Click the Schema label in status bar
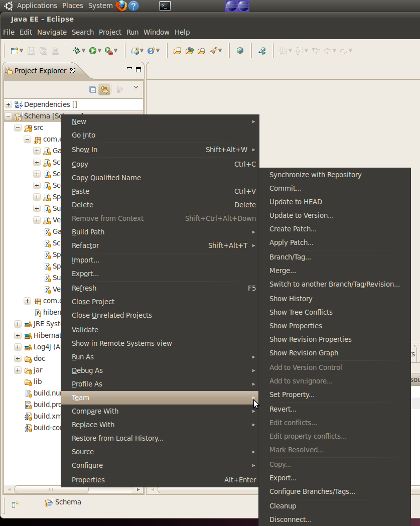This screenshot has width=420, height=526. (x=68, y=502)
